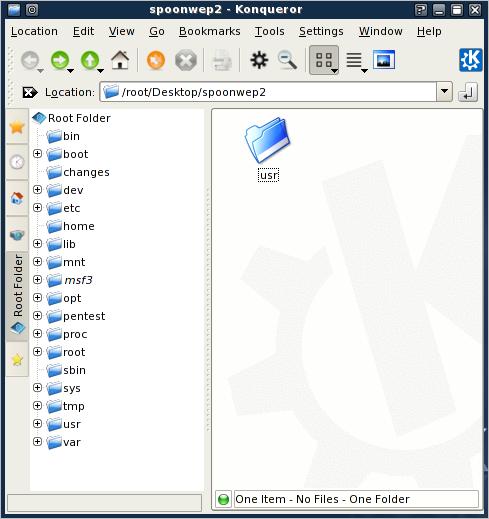This screenshot has width=489, height=519.
Task: Open the Home folder icon in toolbar
Action: point(120,60)
